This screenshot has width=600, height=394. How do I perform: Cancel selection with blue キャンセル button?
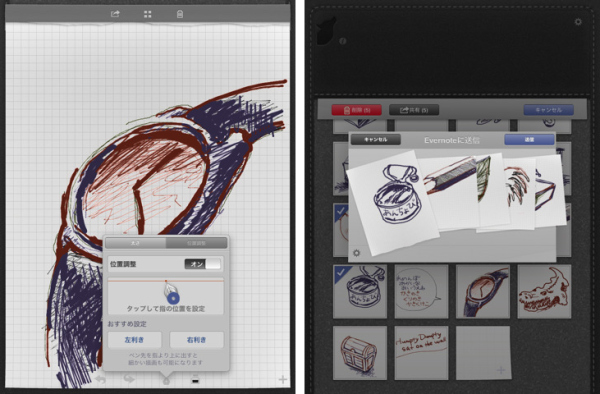(548, 110)
